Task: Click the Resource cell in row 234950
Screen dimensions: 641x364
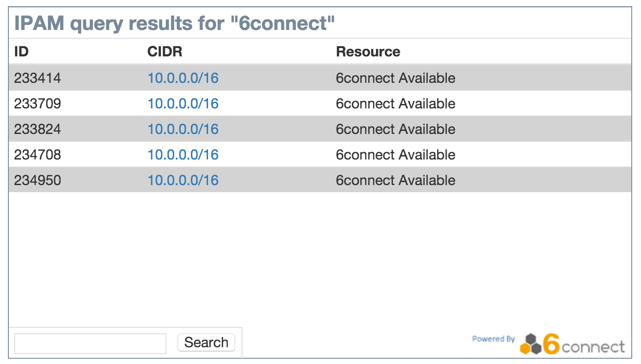Action: [x=395, y=180]
